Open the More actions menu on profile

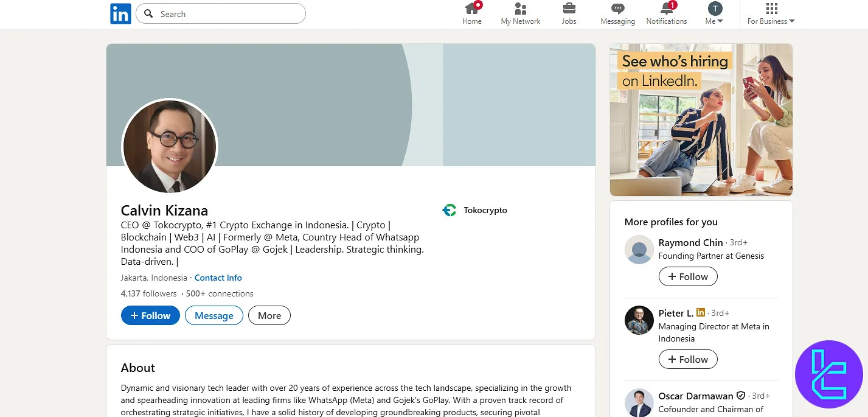tap(269, 315)
